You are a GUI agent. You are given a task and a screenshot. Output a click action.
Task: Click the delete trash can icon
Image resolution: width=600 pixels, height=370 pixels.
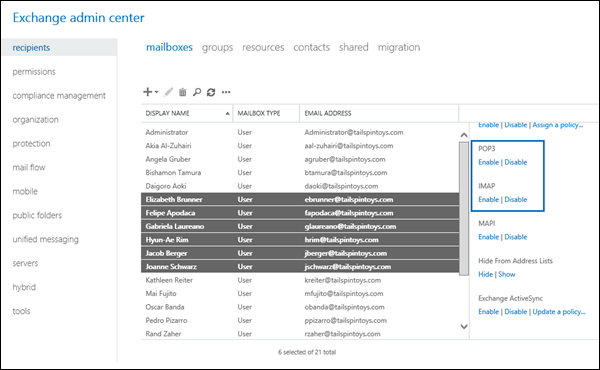pos(183,92)
